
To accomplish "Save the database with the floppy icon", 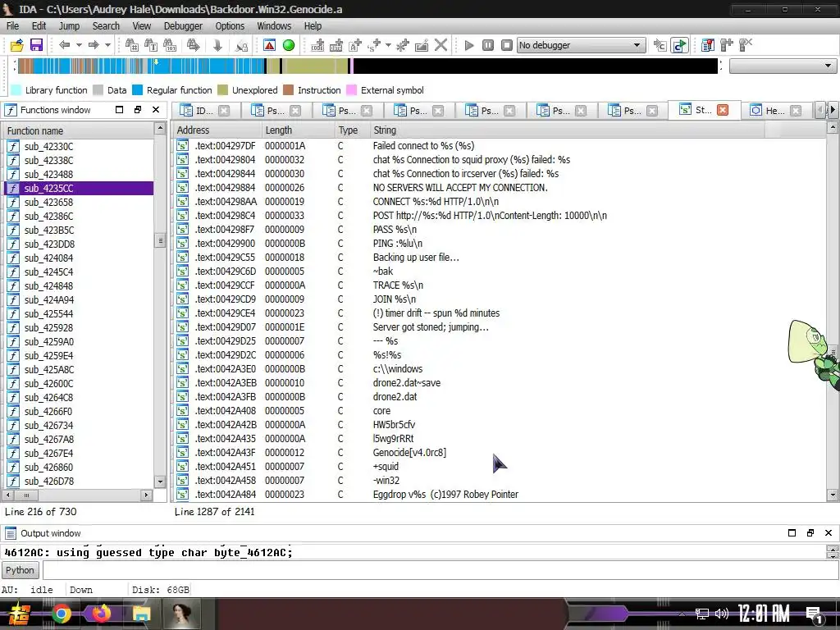I will pyautogui.click(x=36, y=45).
